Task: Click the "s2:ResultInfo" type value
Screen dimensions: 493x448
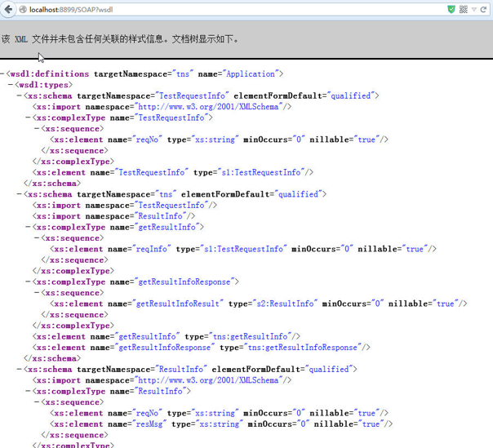Action: [286, 304]
